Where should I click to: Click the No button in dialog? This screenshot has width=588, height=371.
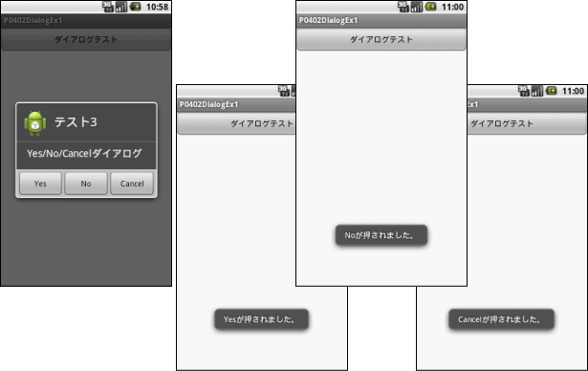click(x=86, y=184)
